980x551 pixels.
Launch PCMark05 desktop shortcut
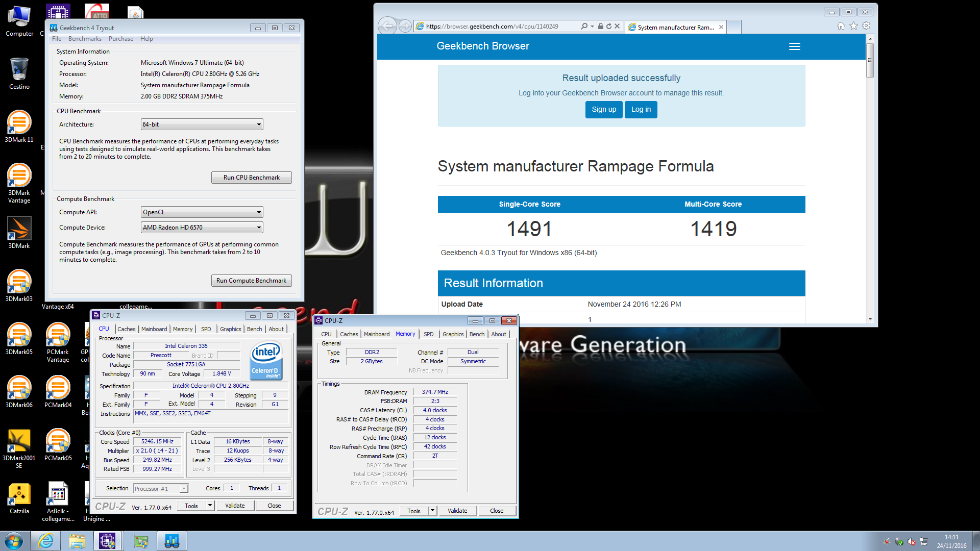click(58, 445)
